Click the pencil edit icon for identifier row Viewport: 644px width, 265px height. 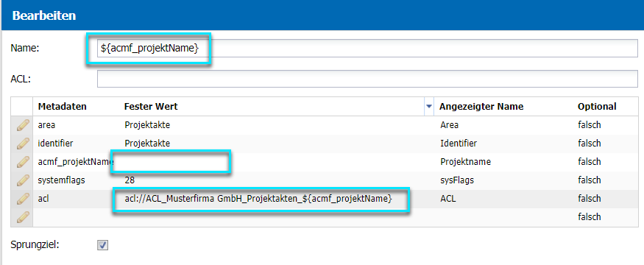(23, 144)
